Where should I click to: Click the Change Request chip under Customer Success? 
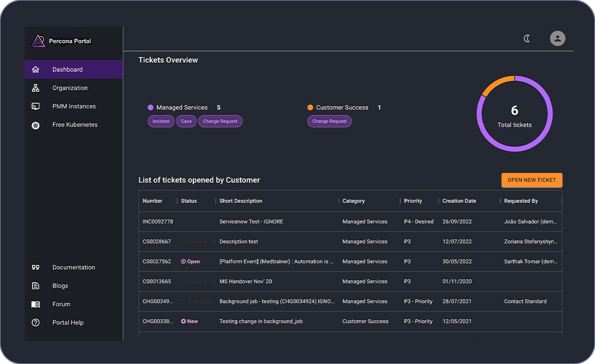(x=329, y=121)
